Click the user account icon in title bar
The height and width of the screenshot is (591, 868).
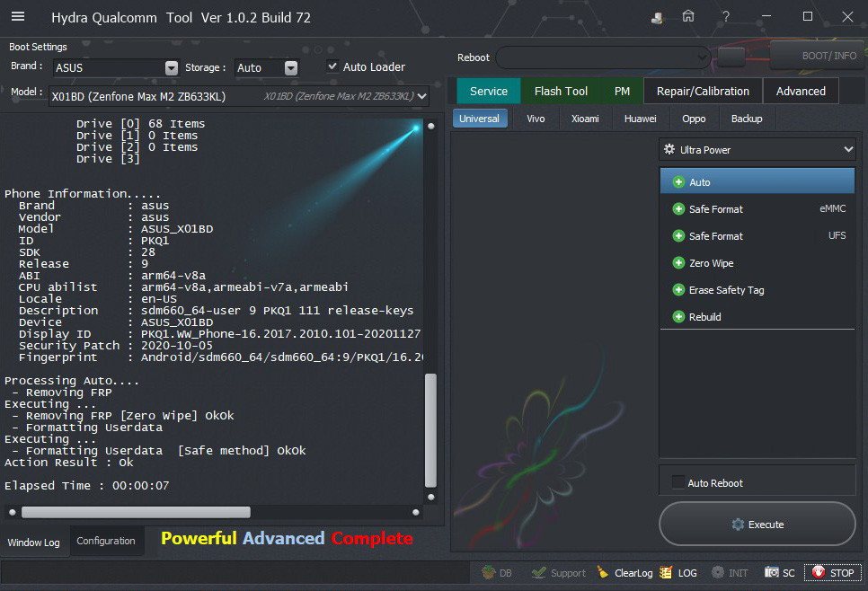[x=658, y=17]
